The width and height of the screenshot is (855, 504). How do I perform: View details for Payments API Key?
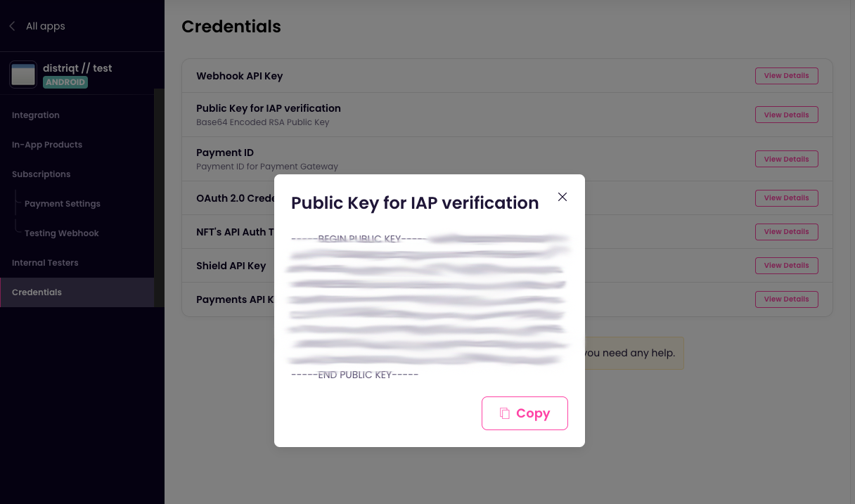click(786, 299)
